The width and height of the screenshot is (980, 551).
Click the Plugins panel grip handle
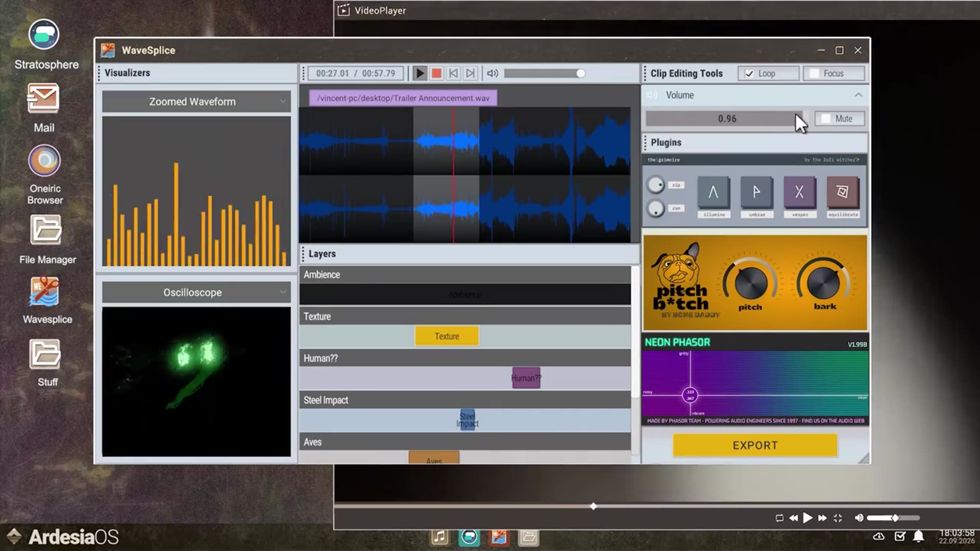tap(645, 142)
